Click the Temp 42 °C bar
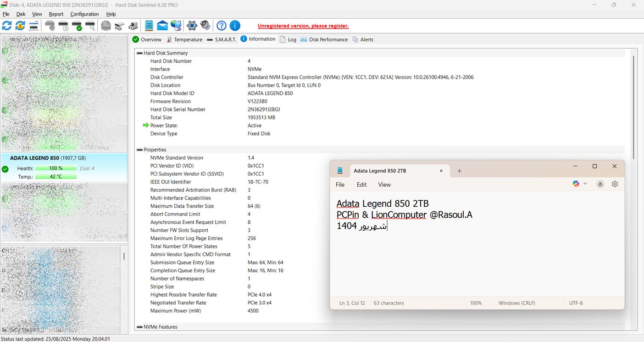The image size is (644, 342). click(x=56, y=177)
